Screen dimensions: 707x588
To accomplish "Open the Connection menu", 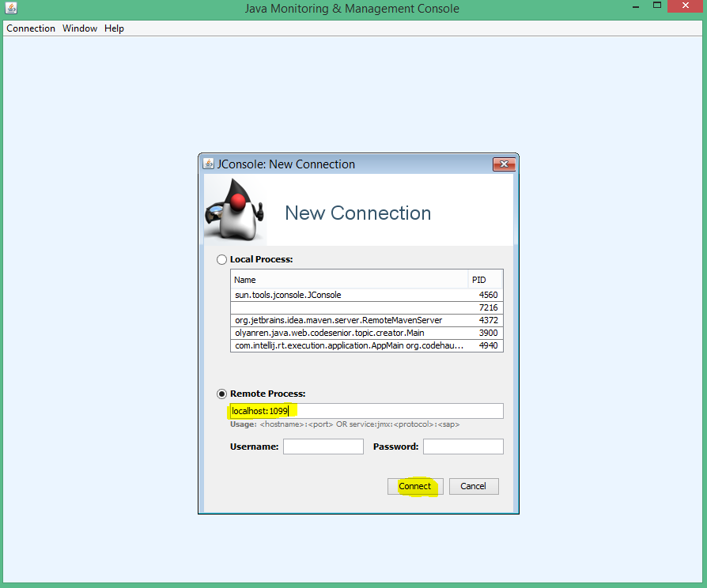I will click(x=31, y=28).
